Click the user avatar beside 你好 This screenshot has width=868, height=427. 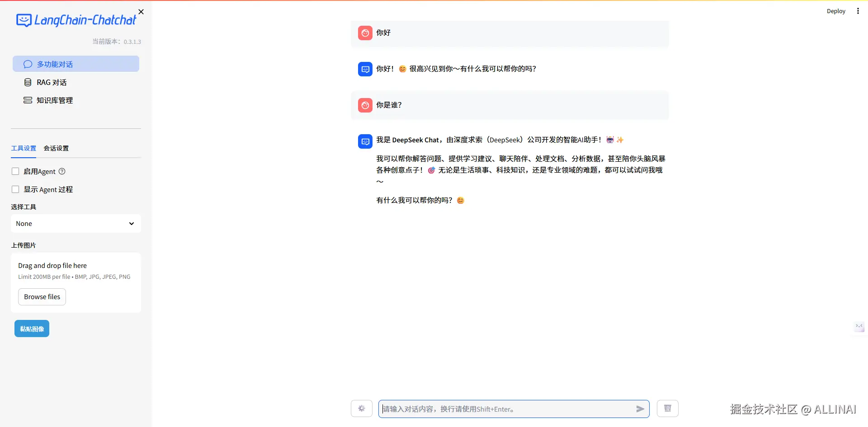click(x=365, y=33)
